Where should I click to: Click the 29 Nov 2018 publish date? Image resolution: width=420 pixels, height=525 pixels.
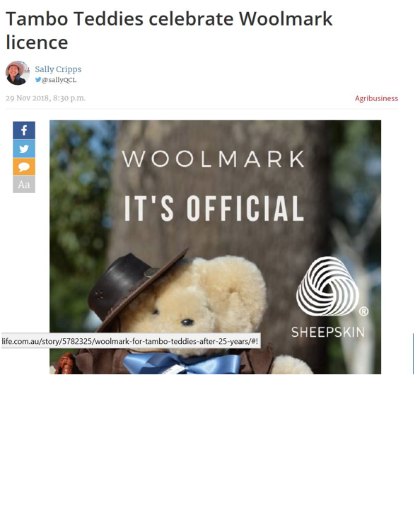pos(45,98)
